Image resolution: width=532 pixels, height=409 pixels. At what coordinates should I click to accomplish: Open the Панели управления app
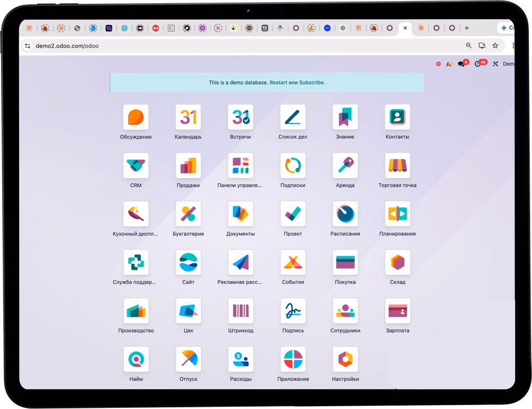coord(241,165)
